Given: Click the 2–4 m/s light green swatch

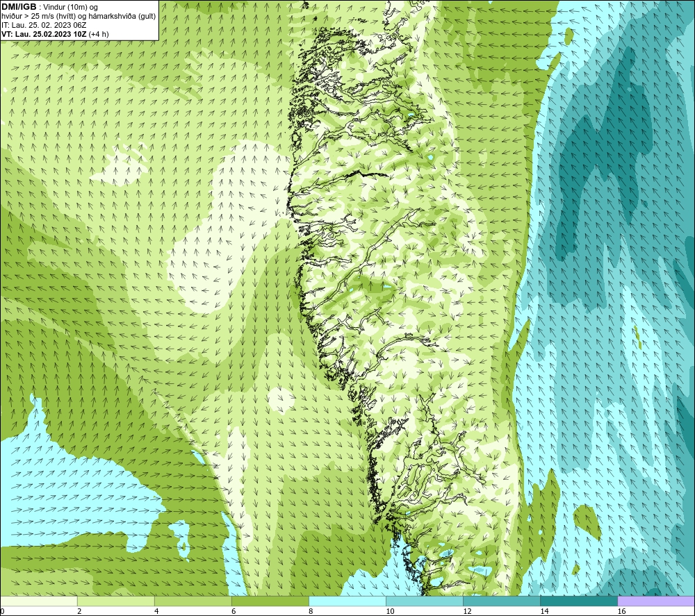Looking at the screenshot, I should 116,601.
